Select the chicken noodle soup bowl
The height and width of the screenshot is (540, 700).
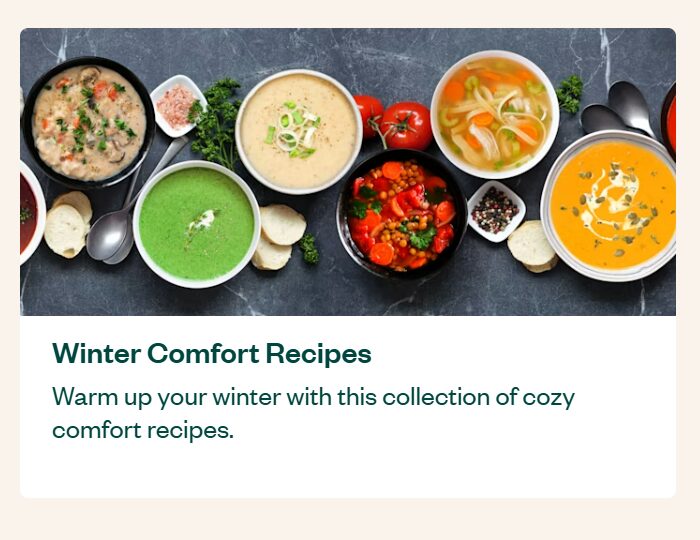point(495,114)
